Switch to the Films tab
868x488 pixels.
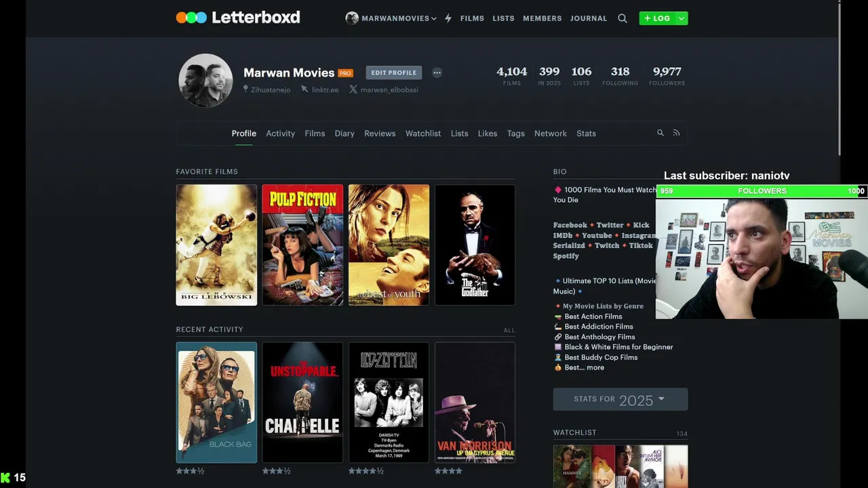tap(315, 134)
